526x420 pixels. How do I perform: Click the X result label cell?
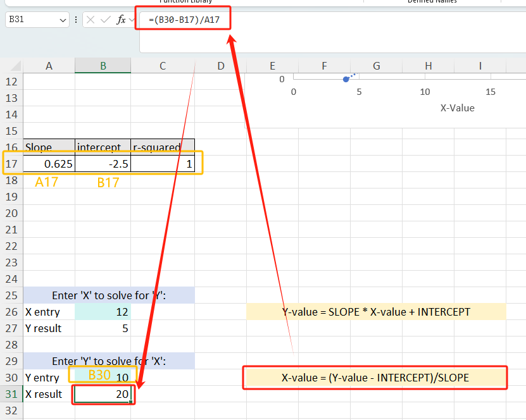49,394
